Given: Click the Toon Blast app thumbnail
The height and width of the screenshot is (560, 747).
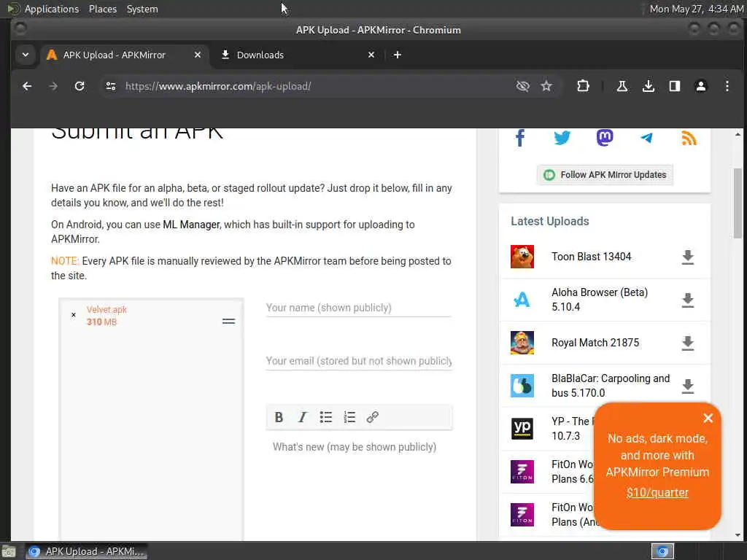Looking at the screenshot, I should click(522, 257).
